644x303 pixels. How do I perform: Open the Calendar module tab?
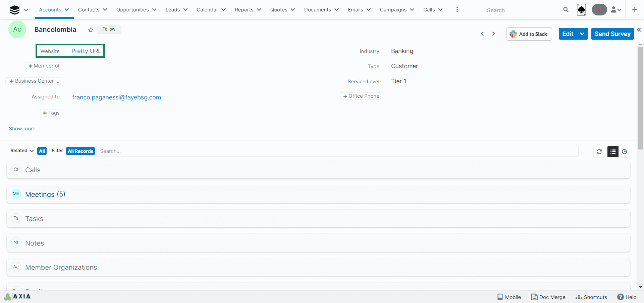point(207,10)
